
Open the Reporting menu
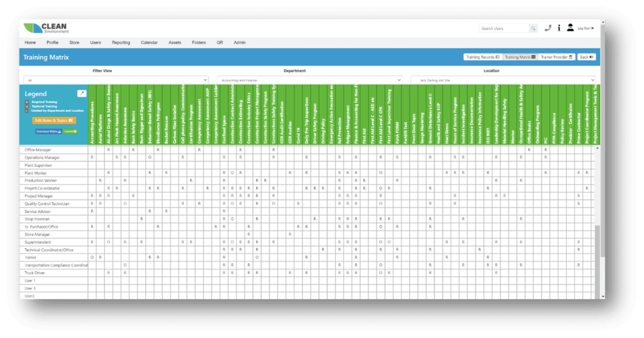coord(121,43)
